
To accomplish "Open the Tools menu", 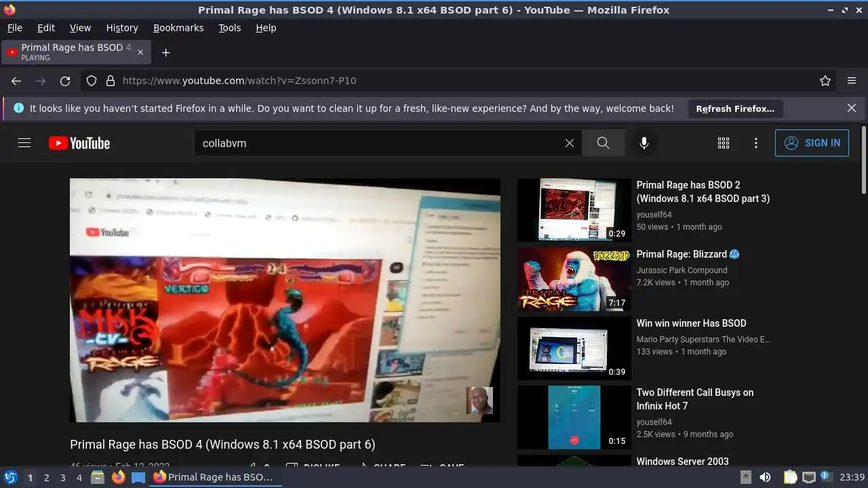I will 229,28.
